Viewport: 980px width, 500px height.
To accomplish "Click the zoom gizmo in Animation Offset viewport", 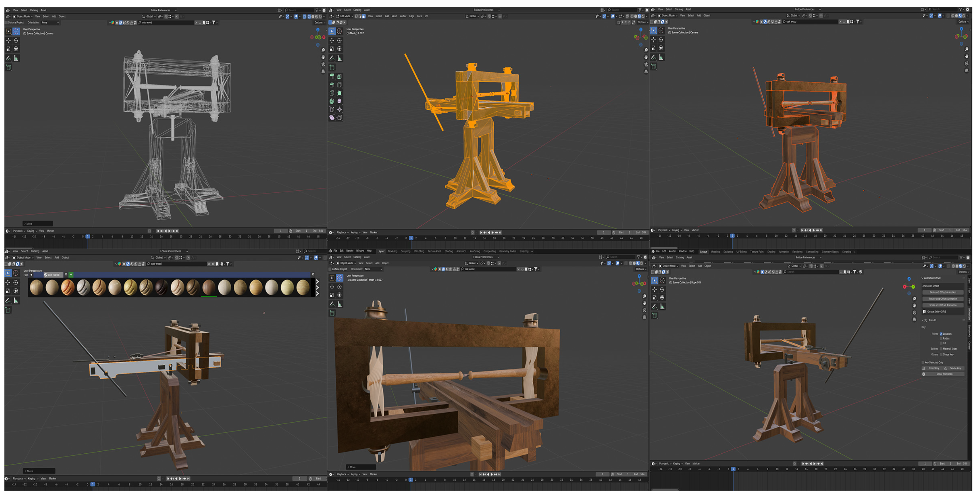I will click(x=914, y=299).
